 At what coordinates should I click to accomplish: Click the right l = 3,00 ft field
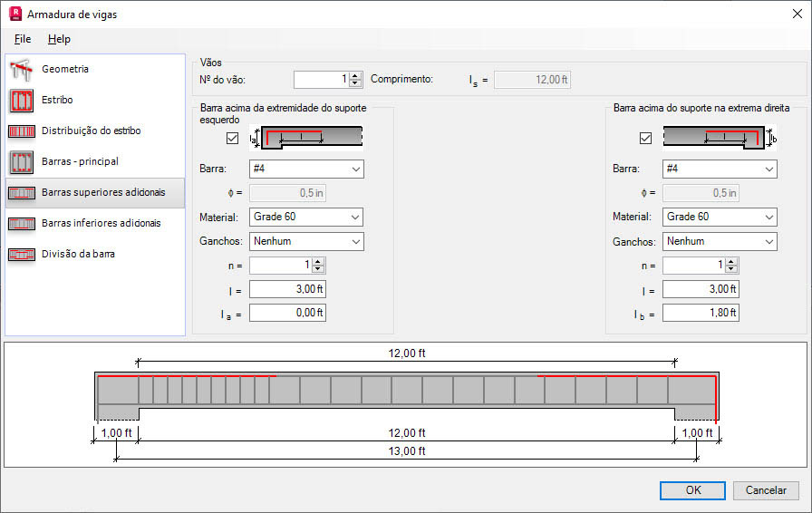click(701, 289)
